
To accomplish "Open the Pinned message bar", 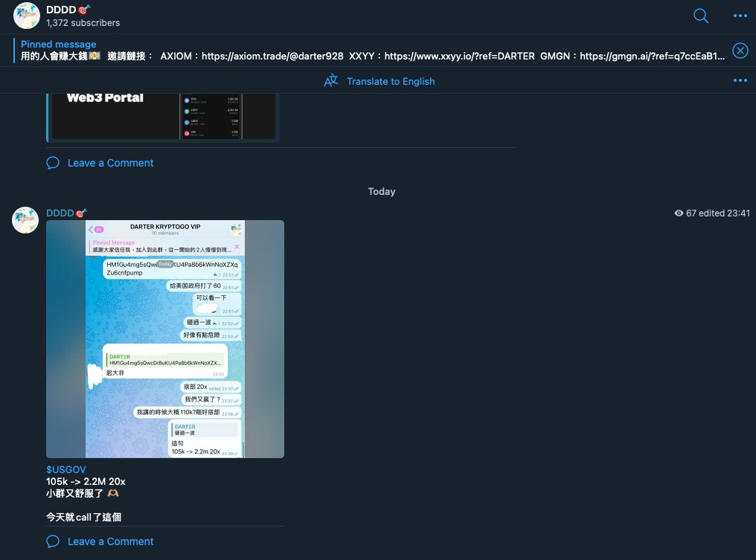I will tap(372, 50).
